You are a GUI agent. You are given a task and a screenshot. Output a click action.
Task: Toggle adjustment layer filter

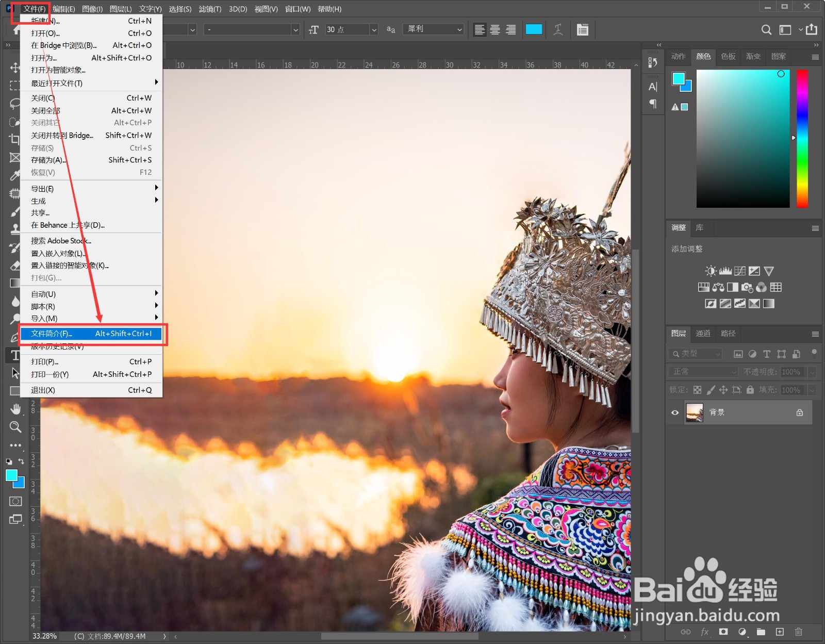(x=753, y=354)
